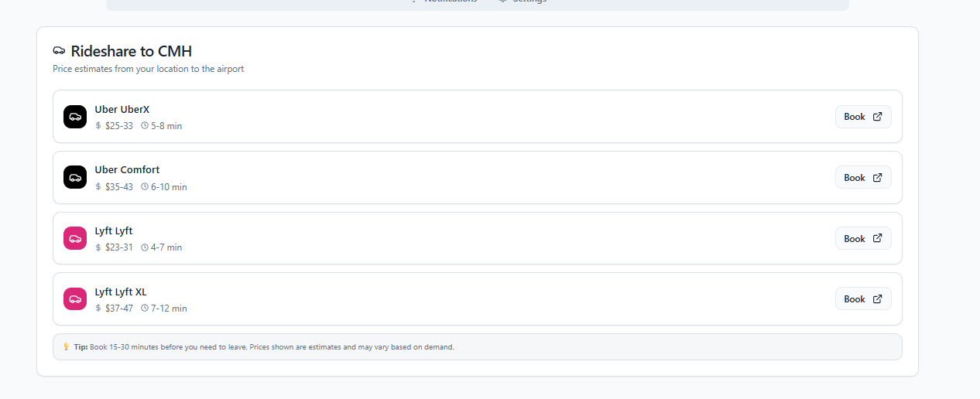
Task: Click the lightbulb icon in the tip box
Action: (x=67, y=347)
